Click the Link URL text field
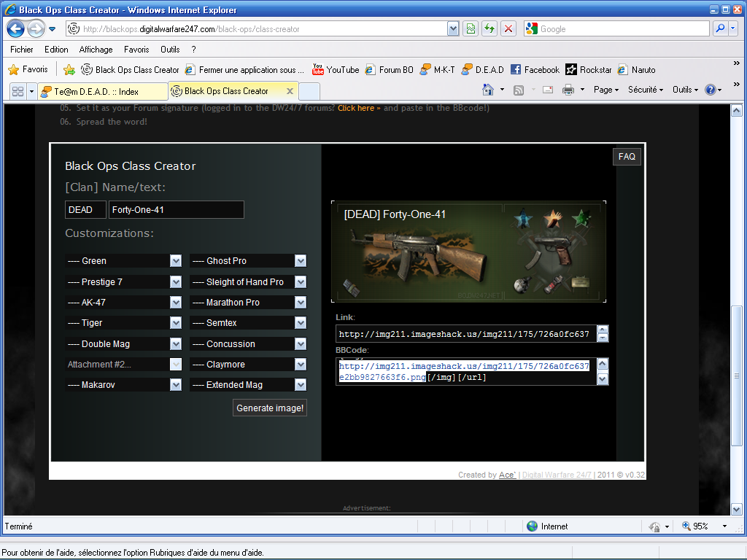 pos(466,334)
